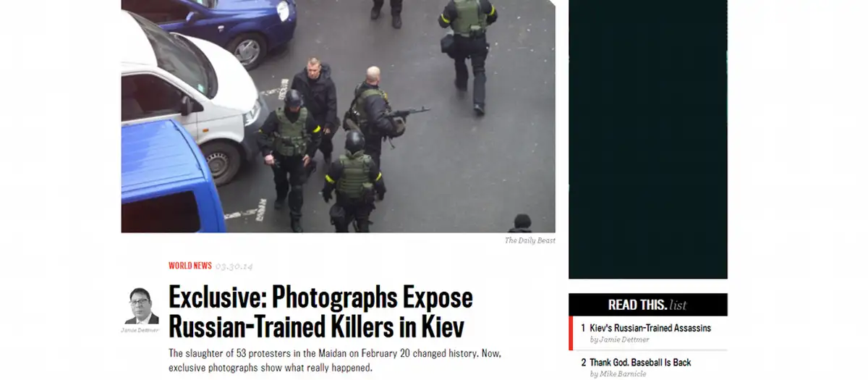
Task: Click the red marker beside list item one
Action: [571, 333]
